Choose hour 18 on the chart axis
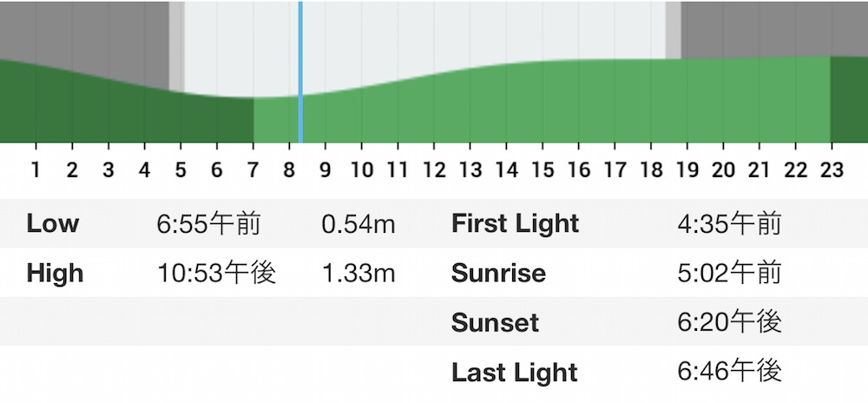Image resolution: width=868 pixels, height=403 pixels. tap(651, 169)
